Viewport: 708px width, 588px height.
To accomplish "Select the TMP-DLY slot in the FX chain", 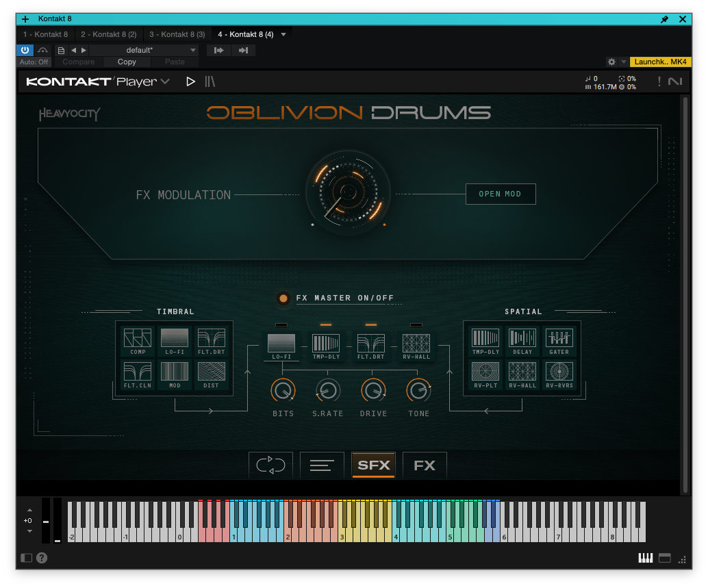I will [326, 346].
